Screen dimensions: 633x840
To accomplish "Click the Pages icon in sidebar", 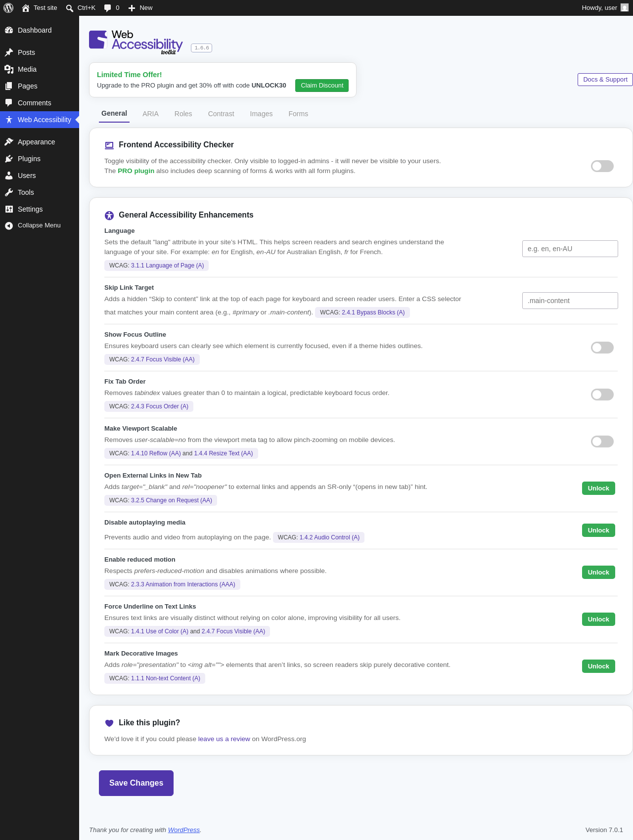I will (9, 86).
